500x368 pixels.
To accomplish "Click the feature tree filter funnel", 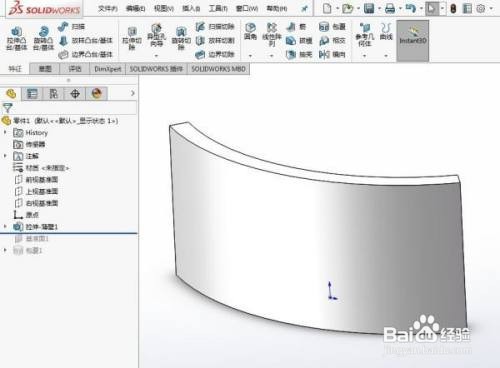I will click(x=8, y=108).
